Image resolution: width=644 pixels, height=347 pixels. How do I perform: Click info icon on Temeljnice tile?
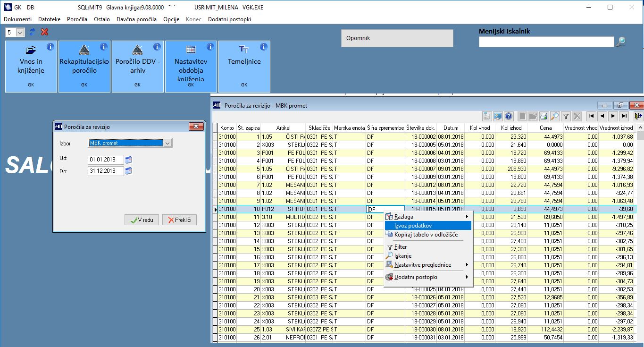click(x=264, y=47)
